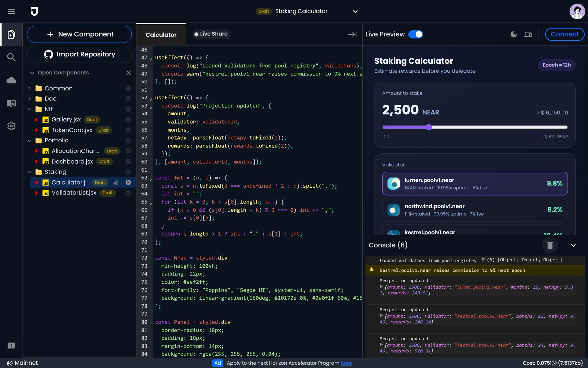The height and width of the screenshot is (368, 588).
Task: Toggle Live Share status
Action: (211, 34)
